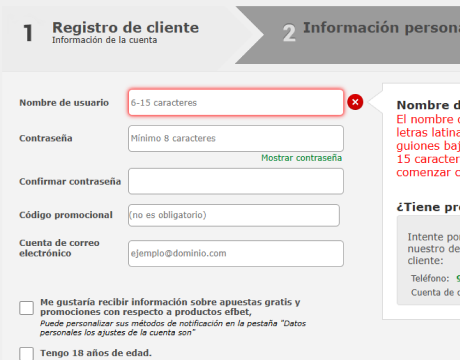Image resolution: width=460 pixels, height=360 pixels.
Task: Click the red error icon beside username field
Action: pyautogui.click(x=355, y=102)
